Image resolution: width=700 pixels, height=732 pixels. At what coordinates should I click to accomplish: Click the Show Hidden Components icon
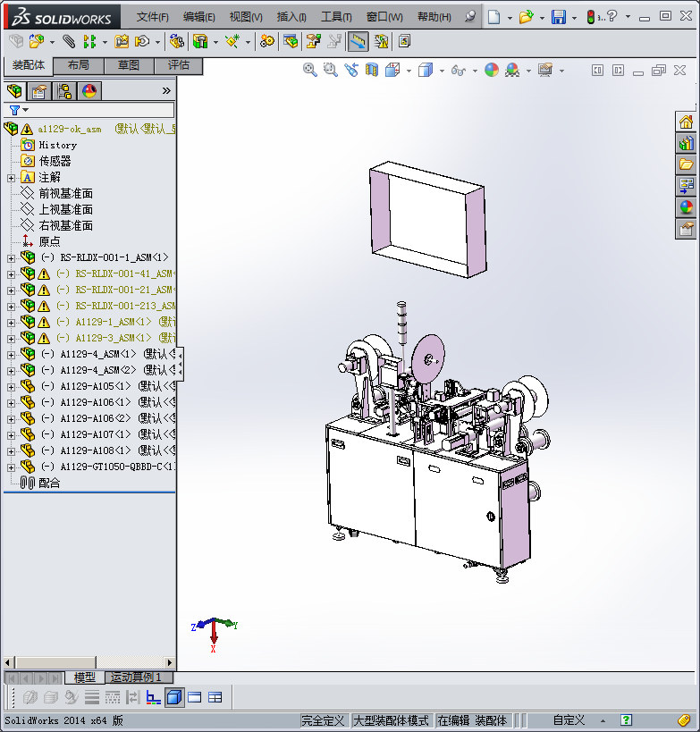pyautogui.click(x=176, y=41)
